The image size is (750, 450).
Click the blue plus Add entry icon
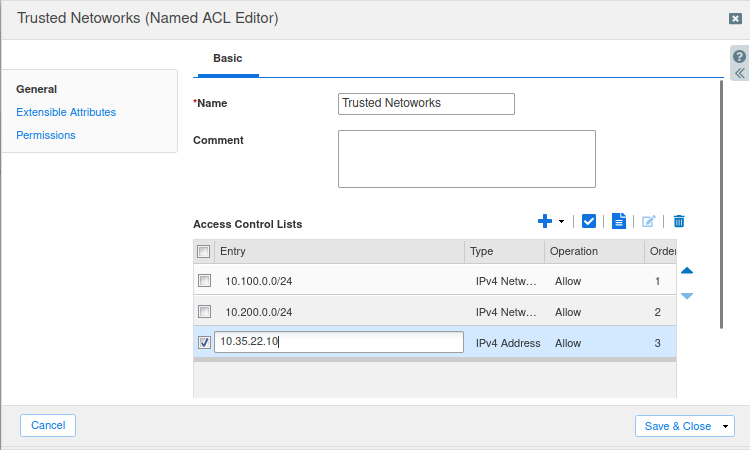pyautogui.click(x=545, y=221)
